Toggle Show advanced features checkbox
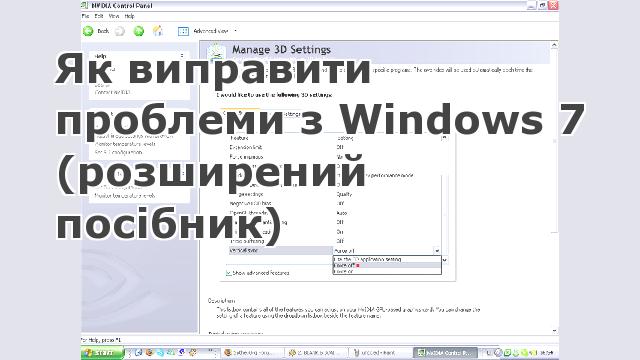640x360 pixels. 229,273
